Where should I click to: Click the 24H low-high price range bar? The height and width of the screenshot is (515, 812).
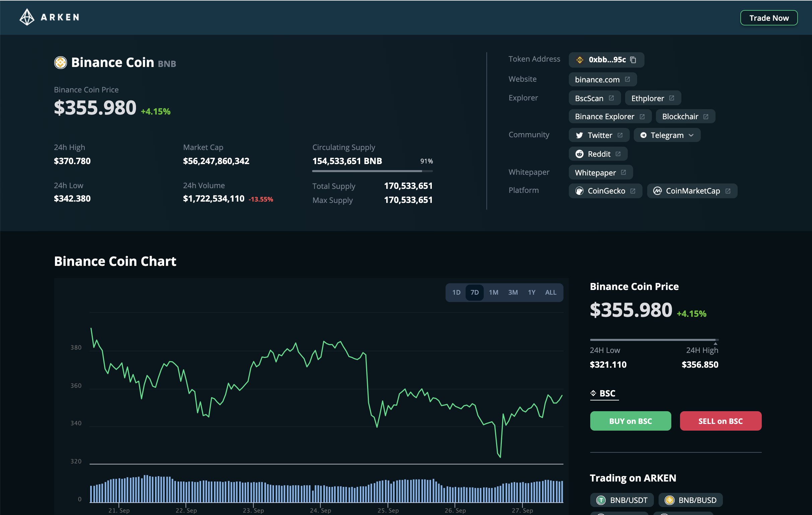point(654,340)
